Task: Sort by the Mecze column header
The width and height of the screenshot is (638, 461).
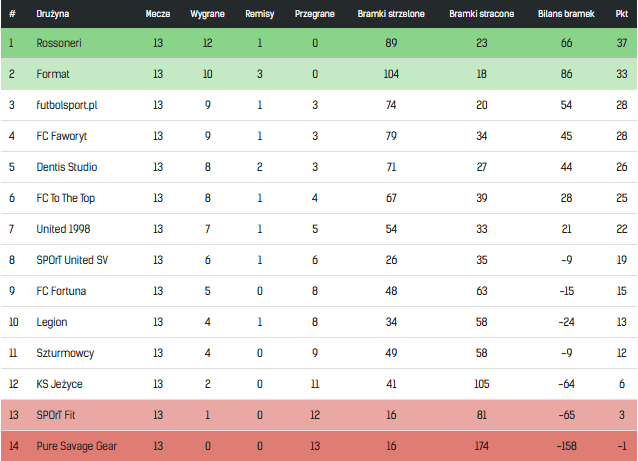Action: 157,13
